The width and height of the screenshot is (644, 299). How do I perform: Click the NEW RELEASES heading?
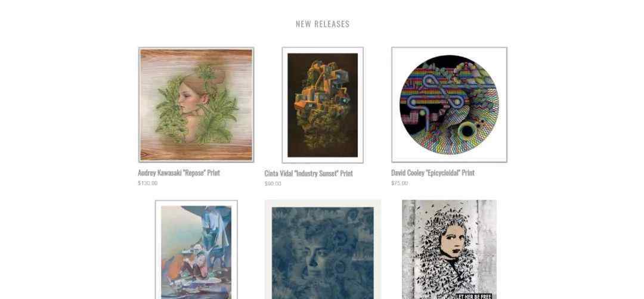click(323, 24)
